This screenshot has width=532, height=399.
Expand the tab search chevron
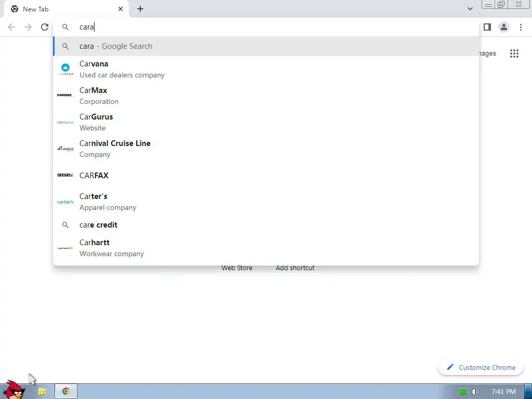tap(470, 9)
